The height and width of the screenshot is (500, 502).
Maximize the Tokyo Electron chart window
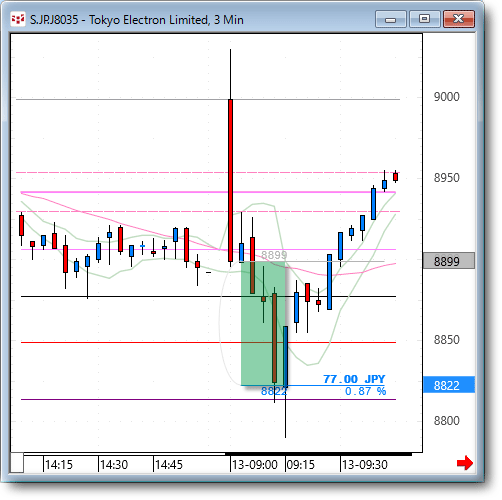click(424, 19)
